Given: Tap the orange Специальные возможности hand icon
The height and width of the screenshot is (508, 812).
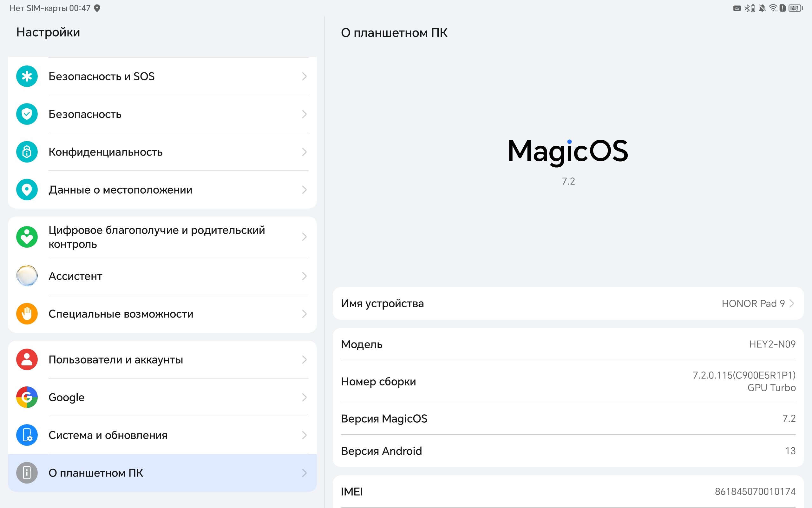Looking at the screenshot, I should pyautogui.click(x=27, y=314).
